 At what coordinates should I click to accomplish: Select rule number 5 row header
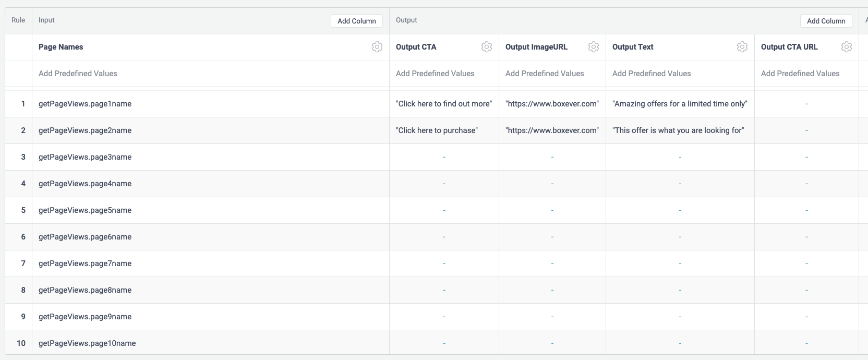click(23, 210)
